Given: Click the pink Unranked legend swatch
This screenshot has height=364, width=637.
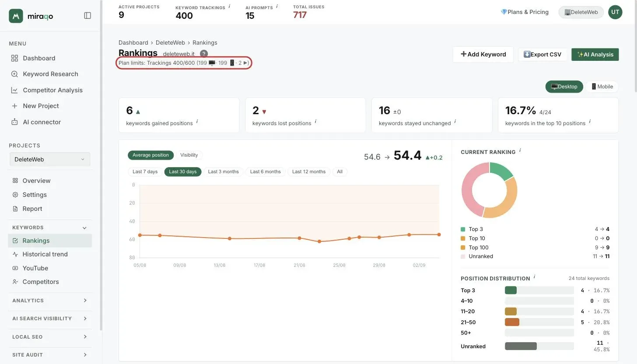Looking at the screenshot, I should coord(463,256).
